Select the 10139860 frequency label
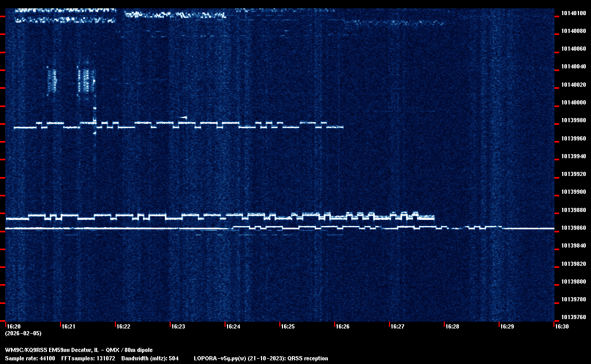This screenshot has height=364, width=591. [573, 228]
